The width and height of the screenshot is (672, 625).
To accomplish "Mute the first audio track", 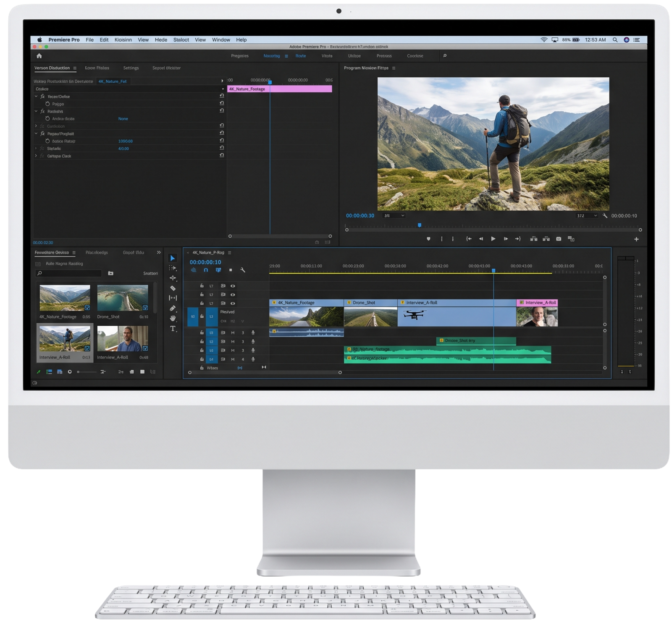I will pyautogui.click(x=233, y=332).
